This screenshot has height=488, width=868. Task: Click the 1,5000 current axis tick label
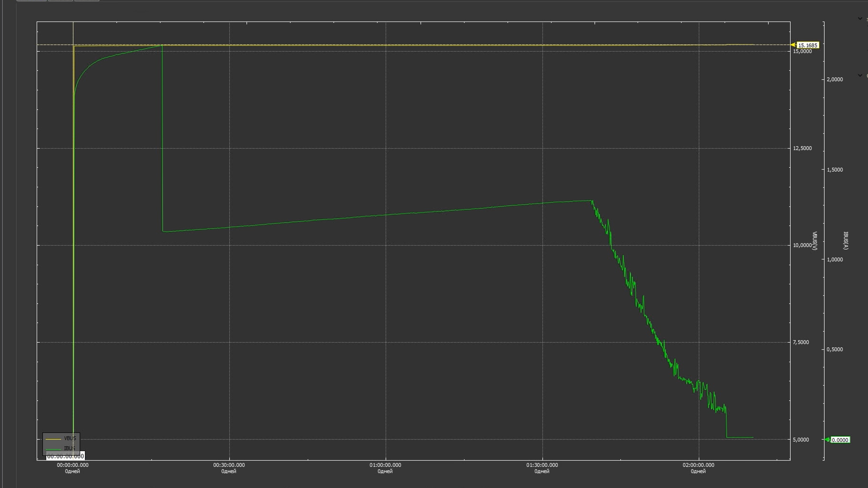point(835,170)
